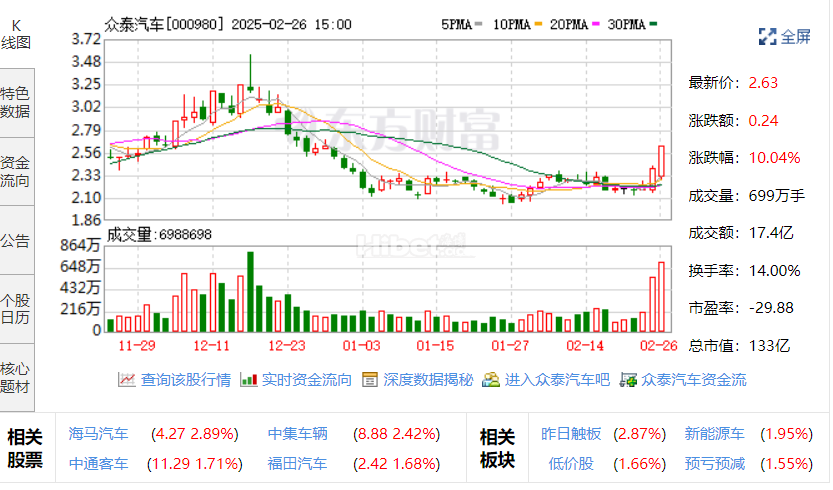
Task: Click the green 30PMA legend swatch
Action: (653, 24)
